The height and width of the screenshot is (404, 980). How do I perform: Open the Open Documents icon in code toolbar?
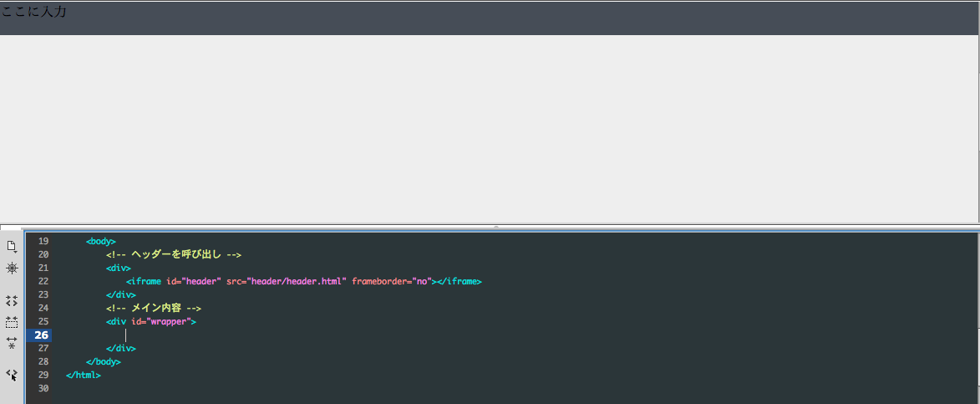tap(12, 246)
